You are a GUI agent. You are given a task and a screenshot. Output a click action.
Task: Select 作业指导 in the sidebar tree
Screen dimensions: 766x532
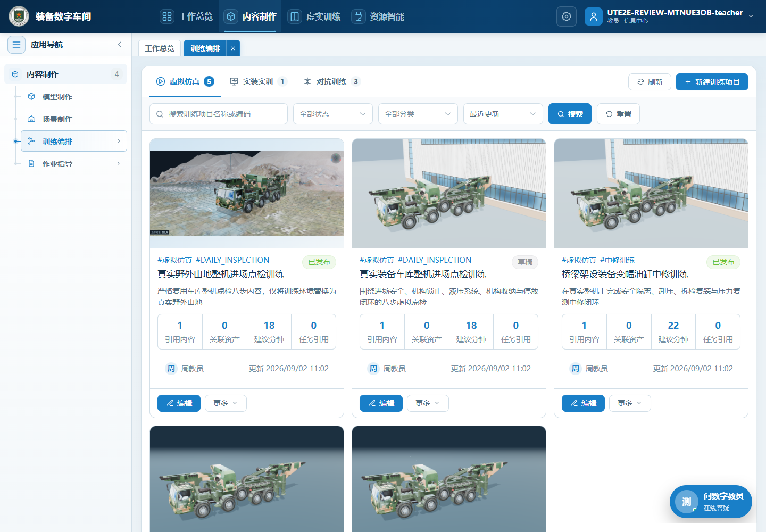(x=74, y=164)
